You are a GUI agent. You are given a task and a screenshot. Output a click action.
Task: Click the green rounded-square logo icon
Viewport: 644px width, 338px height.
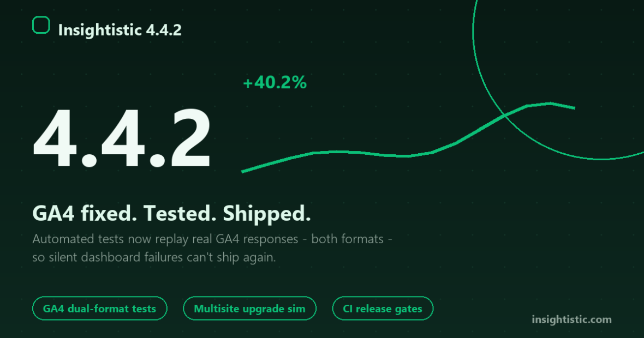tap(41, 25)
